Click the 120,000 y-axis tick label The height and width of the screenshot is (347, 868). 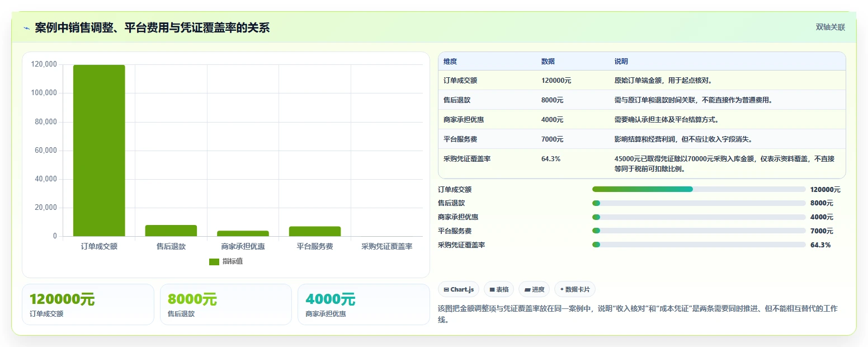(x=44, y=64)
